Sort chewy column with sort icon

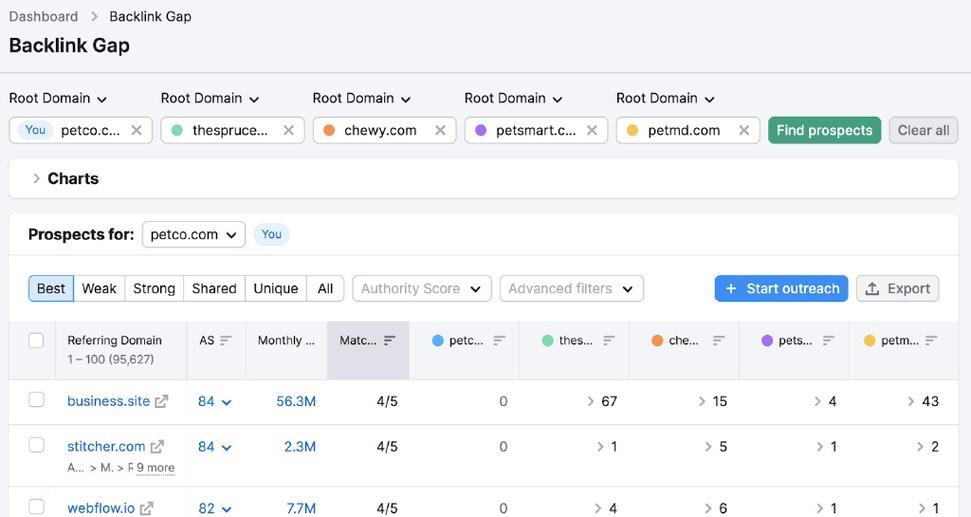pos(718,341)
